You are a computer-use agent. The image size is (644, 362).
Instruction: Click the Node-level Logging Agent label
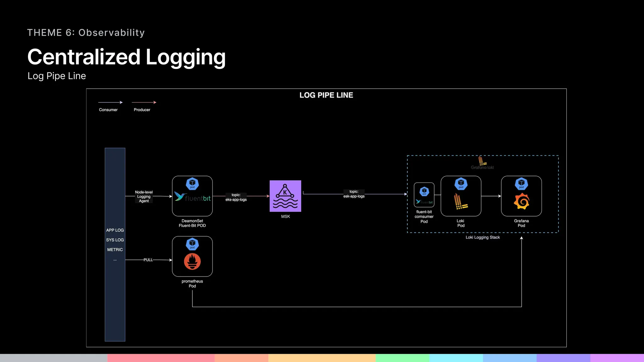[x=144, y=196]
